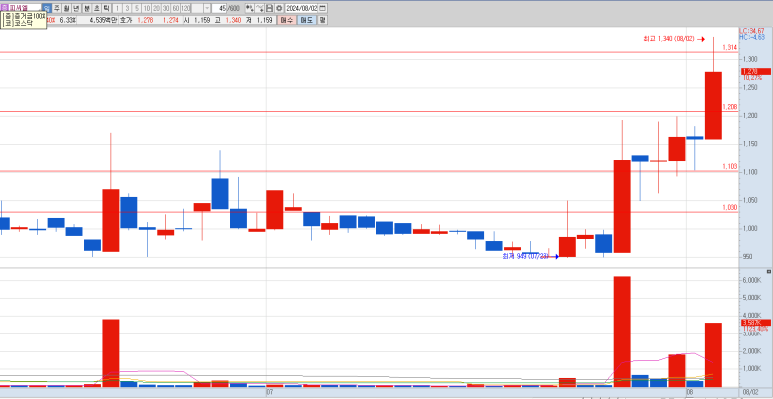Click the blank custom interval field

[x=197, y=8]
